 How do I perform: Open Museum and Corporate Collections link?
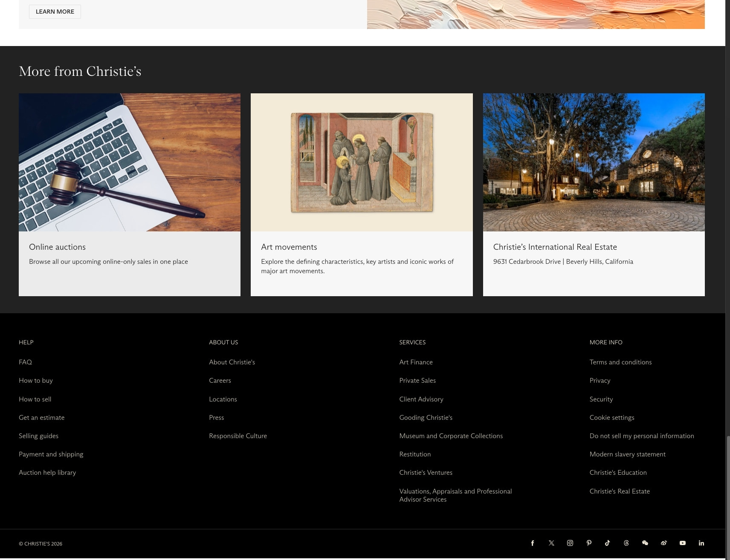451,436
